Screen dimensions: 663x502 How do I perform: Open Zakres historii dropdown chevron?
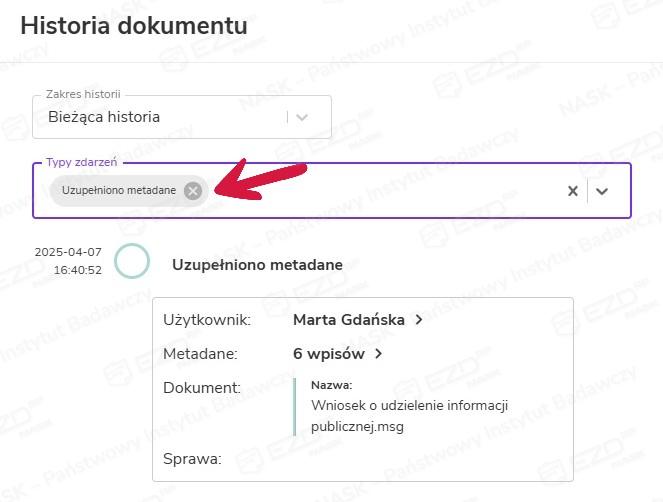tap(302, 117)
